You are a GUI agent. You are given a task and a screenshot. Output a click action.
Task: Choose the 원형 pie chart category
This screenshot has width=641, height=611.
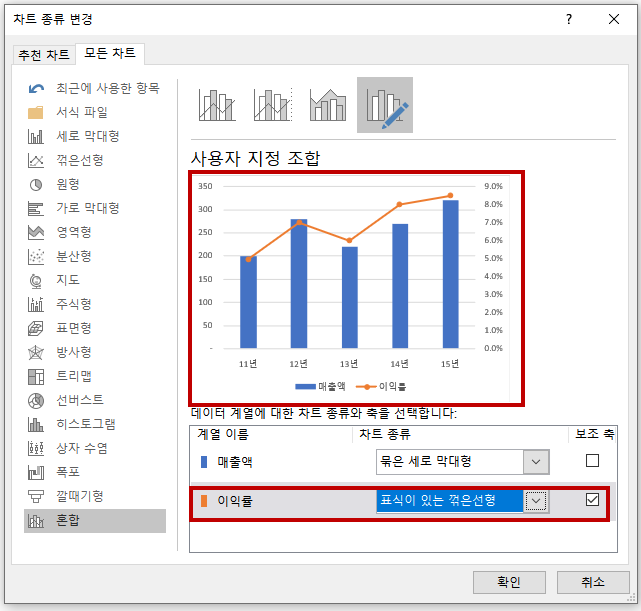pos(95,184)
